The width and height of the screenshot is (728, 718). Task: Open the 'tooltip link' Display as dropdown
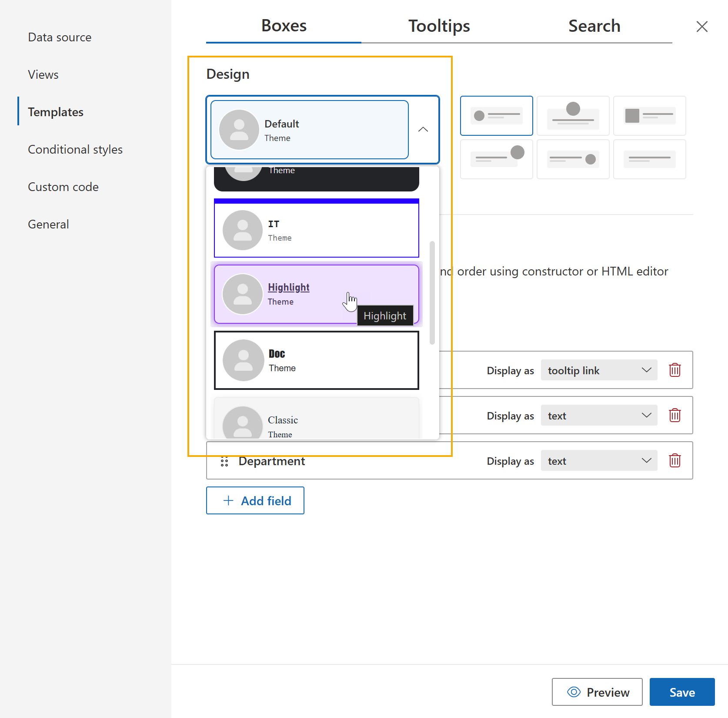click(x=599, y=370)
